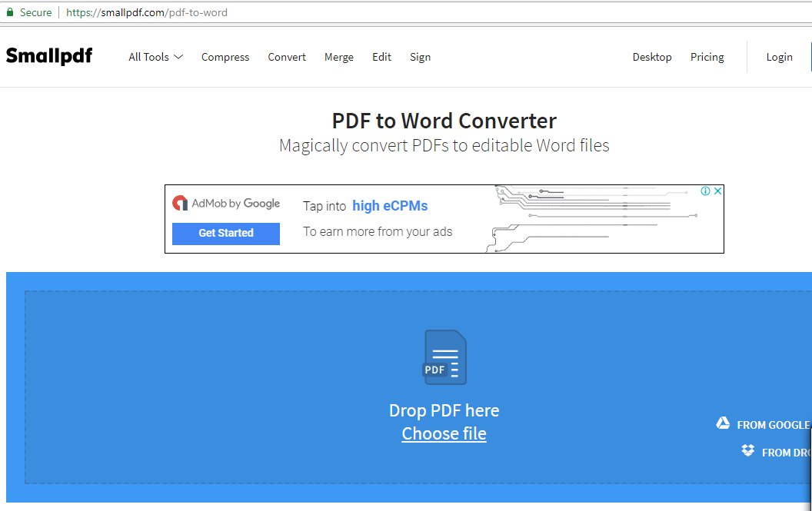Expand the All Tools dropdown
The image size is (812, 511).
point(155,57)
